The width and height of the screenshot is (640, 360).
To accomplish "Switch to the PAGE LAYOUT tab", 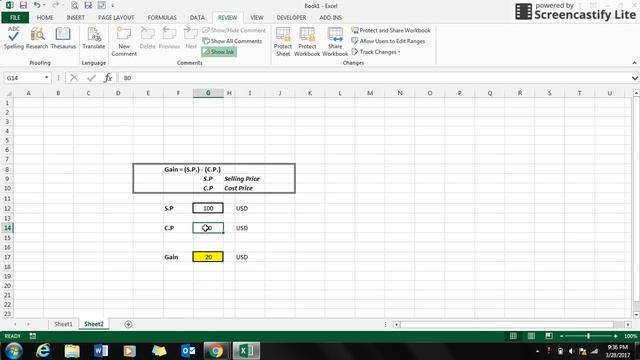I will (x=116, y=18).
